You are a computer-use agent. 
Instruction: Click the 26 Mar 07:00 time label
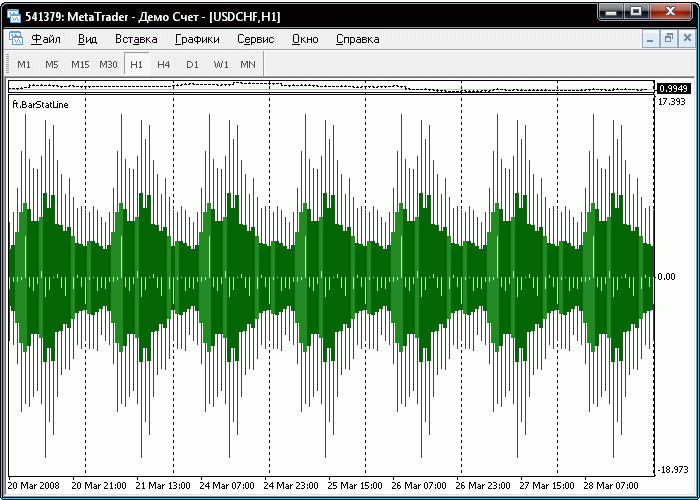point(419,485)
